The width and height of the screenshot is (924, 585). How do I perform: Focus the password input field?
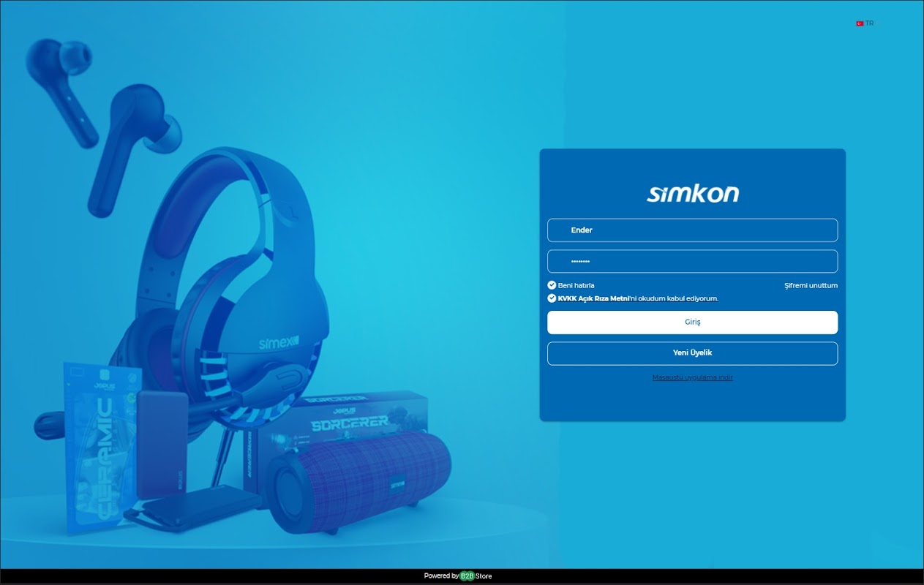point(692,262)
